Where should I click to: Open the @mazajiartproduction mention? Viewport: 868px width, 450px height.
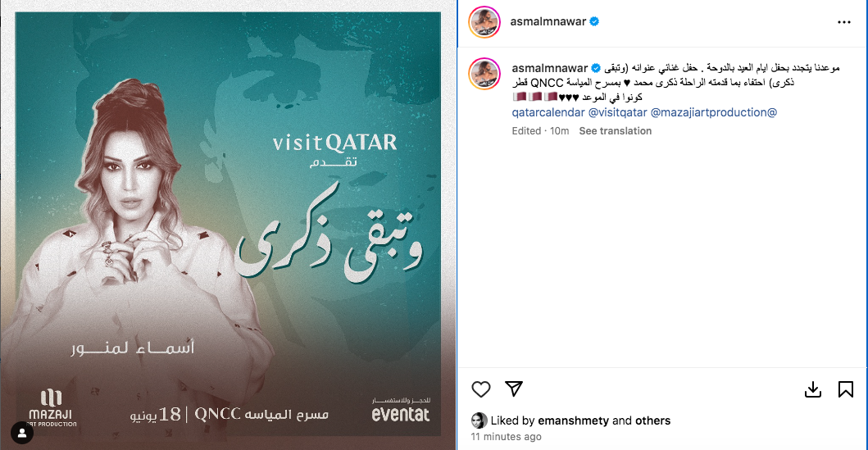click(714, 112)
